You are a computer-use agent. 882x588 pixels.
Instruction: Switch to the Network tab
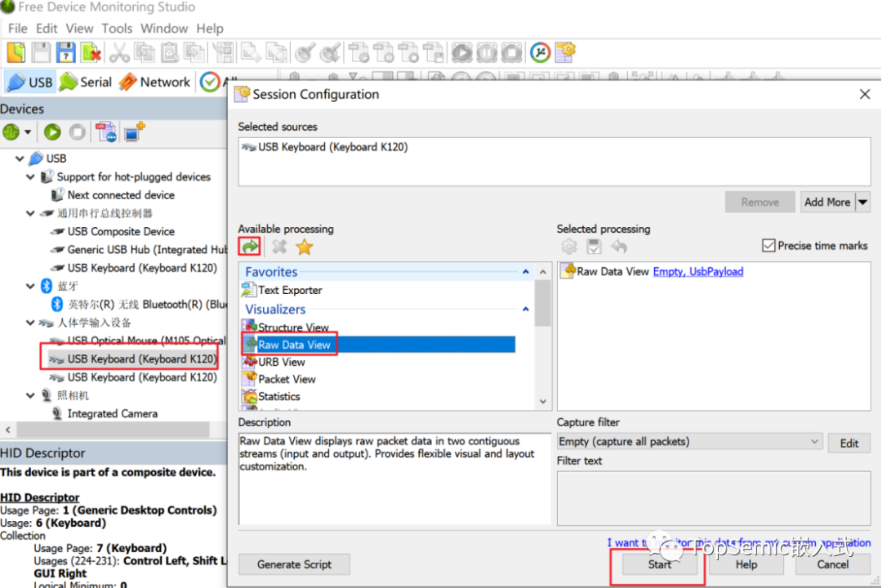coord(154,82)
